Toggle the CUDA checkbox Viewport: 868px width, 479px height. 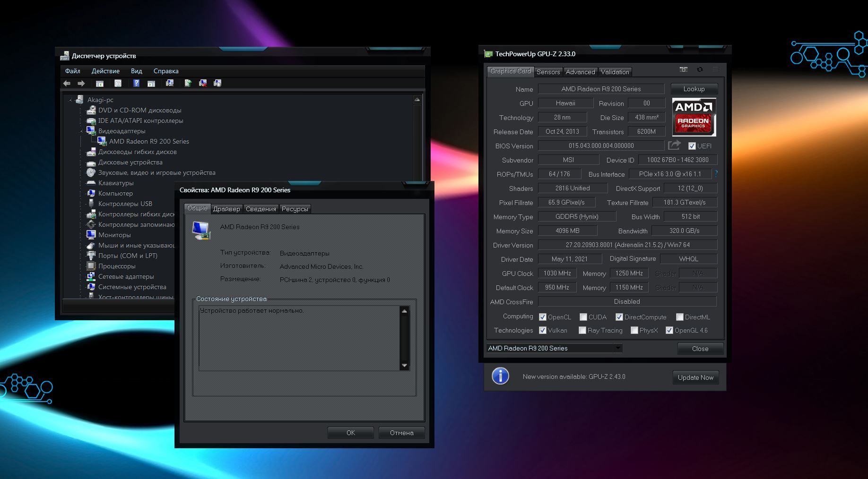click(x=583, y=317)
